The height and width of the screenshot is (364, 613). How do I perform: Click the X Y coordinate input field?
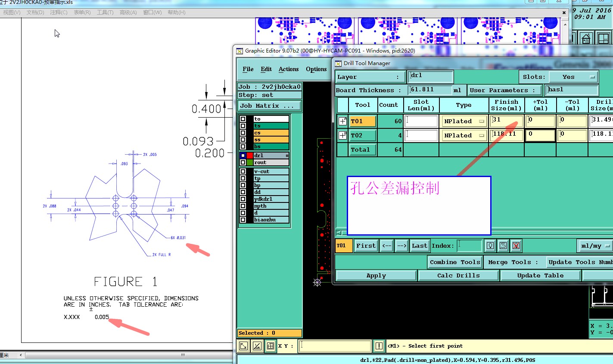pyautogui.click(x=335, y=345)
